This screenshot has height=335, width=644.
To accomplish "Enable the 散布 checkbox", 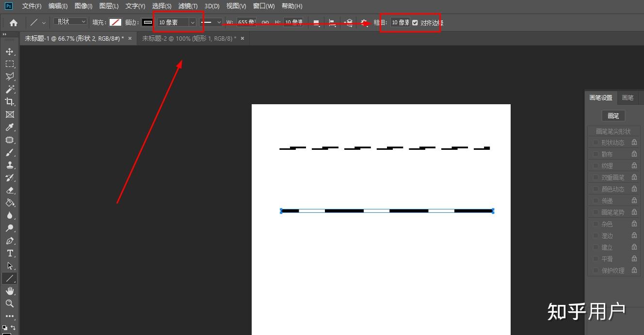I will (596, 154).
